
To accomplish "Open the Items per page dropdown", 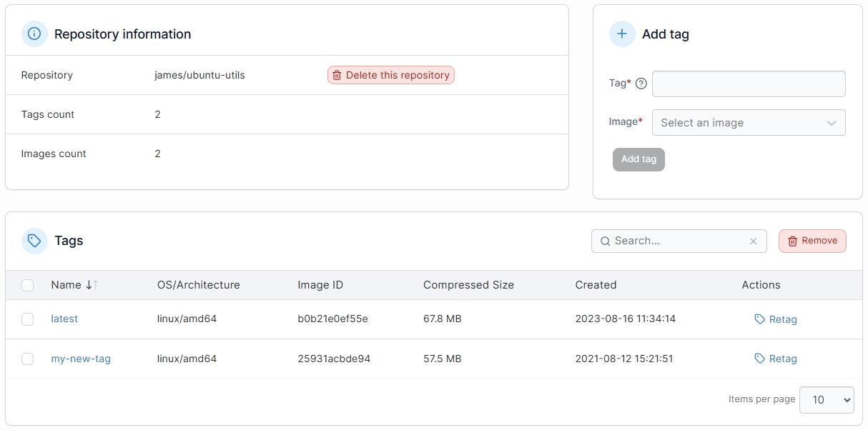I will point(826,400).
